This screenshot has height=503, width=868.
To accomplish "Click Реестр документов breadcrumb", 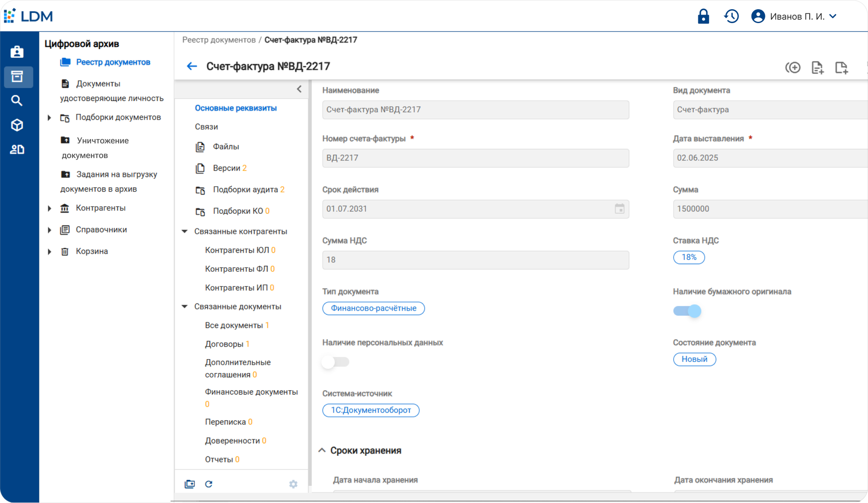I will 219,40.
